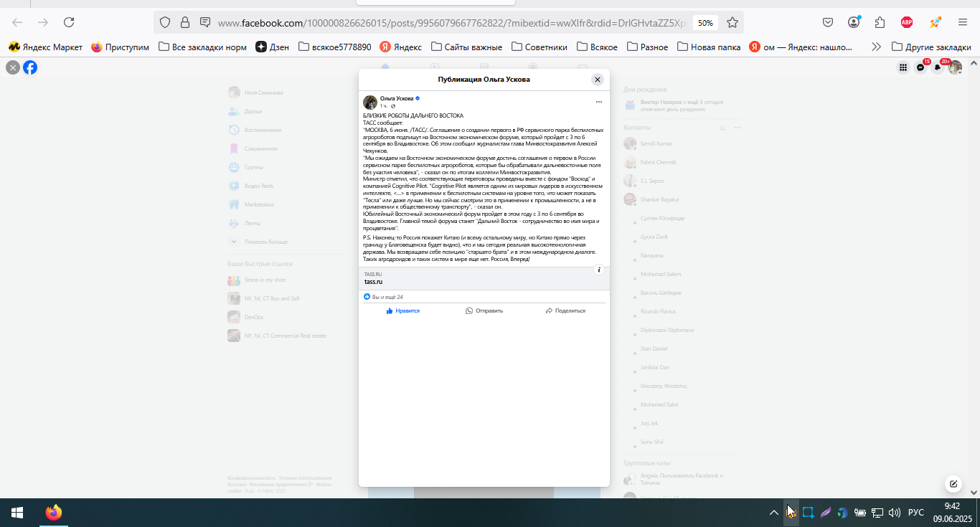Show hidden tray icons arrow
This screenshot has height=527, width=980.
click(x=774, y=513)
